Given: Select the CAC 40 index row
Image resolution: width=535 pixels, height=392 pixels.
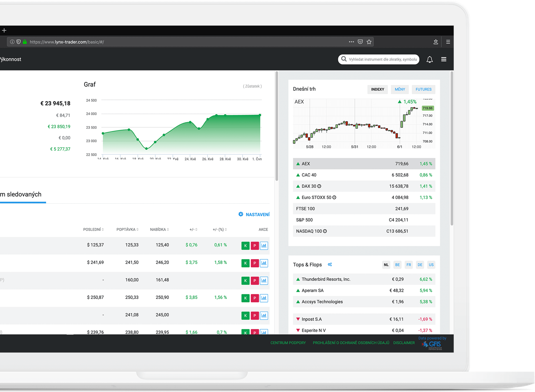Looking at the screenshot, I should point(364,175).
